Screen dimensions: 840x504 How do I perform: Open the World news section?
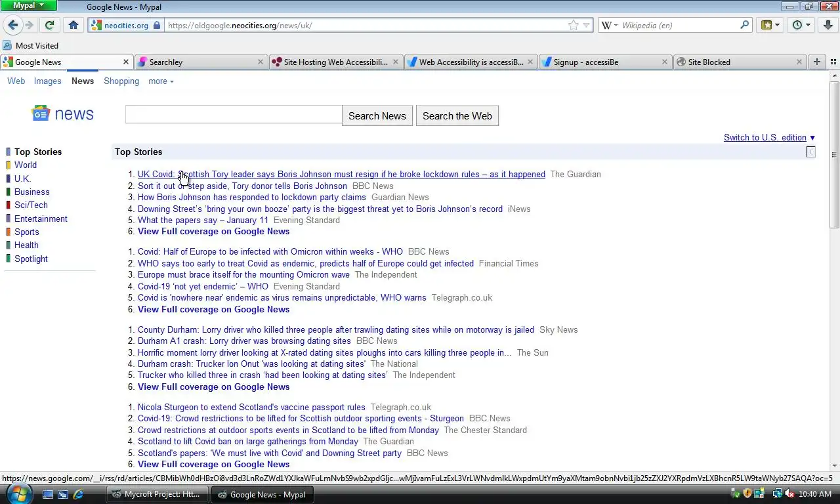tap(26, 165)
